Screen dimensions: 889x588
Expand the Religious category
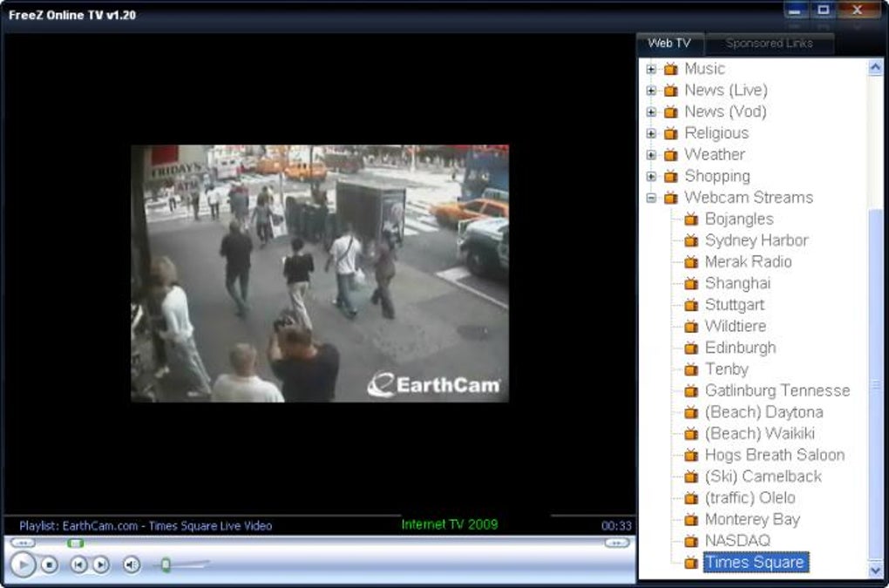[651, 133]
